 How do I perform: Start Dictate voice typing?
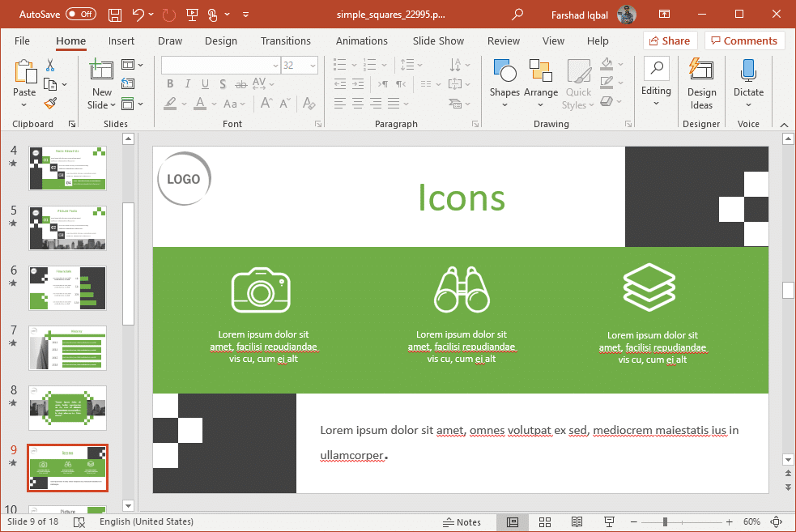tap(747, 79)
